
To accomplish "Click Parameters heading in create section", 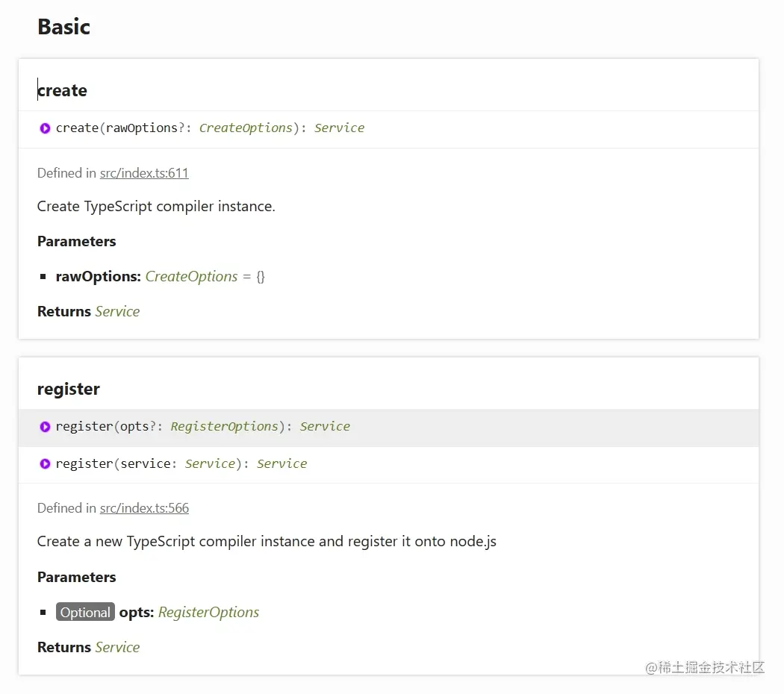I will point(76,241).
